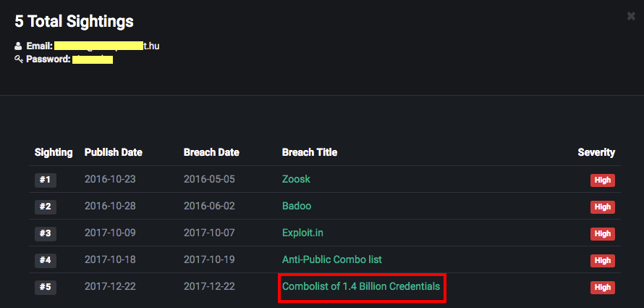Close the sightings dialog with the X
644x308 pixels.
coord(631,17)
